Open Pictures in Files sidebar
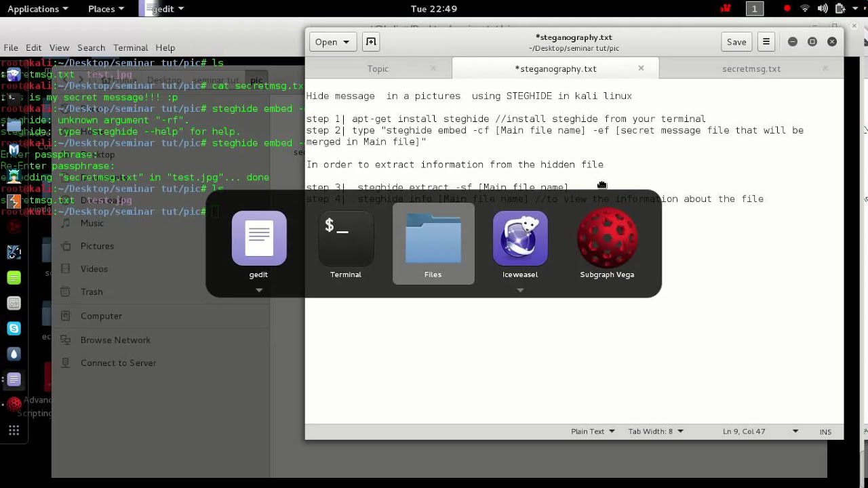The height and width of the screenshot is (488, 868). click(x=97, y=246)
